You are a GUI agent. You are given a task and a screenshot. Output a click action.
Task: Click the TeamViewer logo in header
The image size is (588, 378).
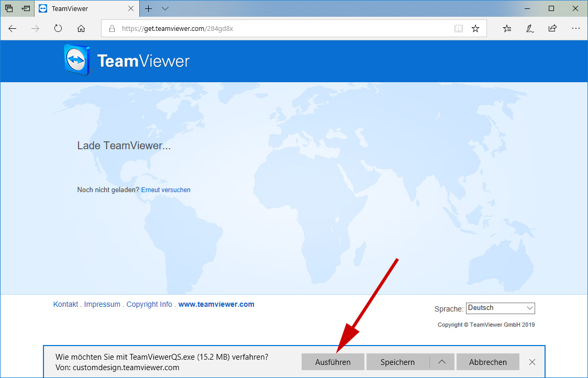pyautogui.click(x=127, y=60)
